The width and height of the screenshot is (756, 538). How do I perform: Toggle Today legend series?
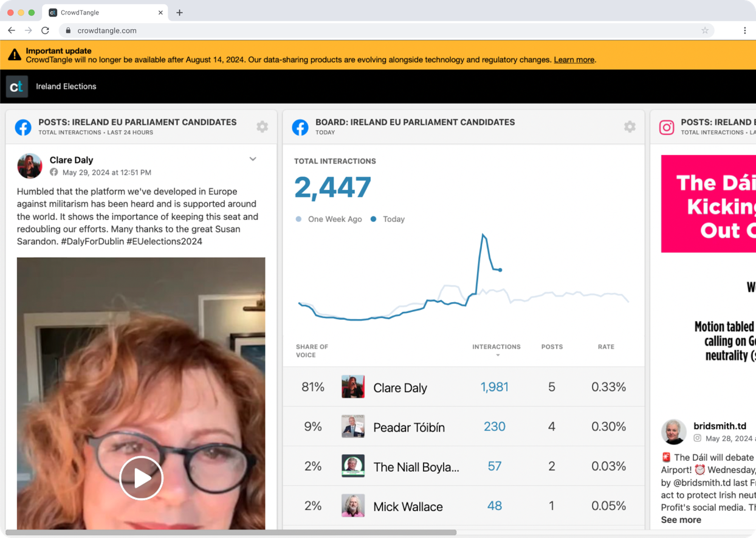388,219
